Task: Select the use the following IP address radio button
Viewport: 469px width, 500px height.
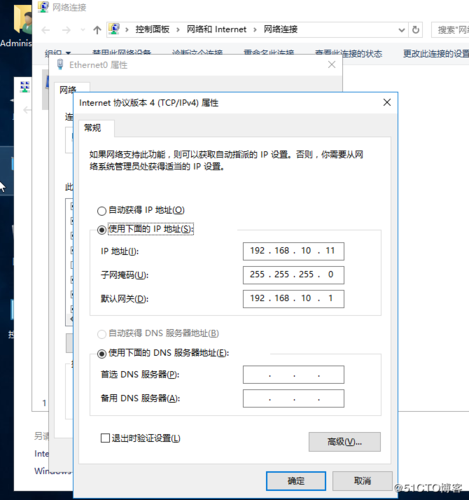Action: 101,230
